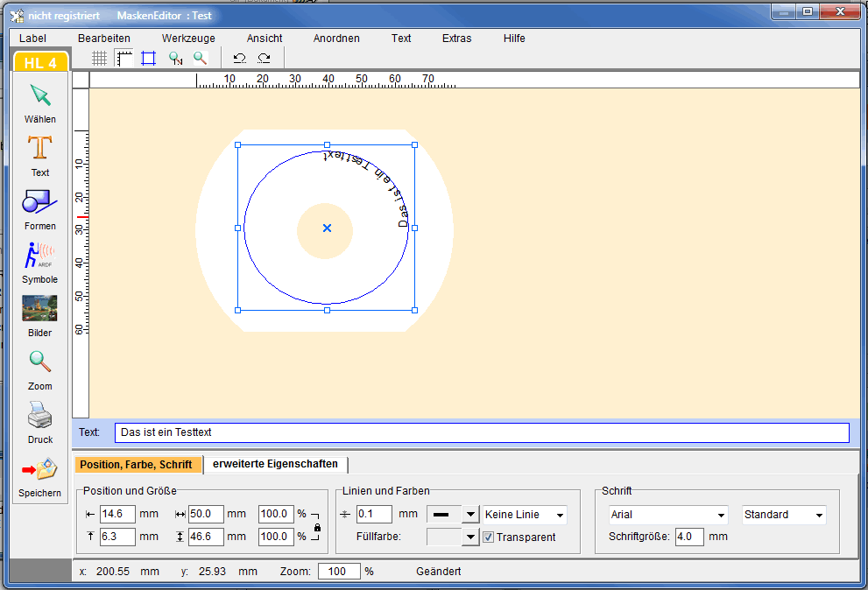Click the line width field 0.1
The height and width of the screenshot is (590, 868).
click(x=374, y=514)
